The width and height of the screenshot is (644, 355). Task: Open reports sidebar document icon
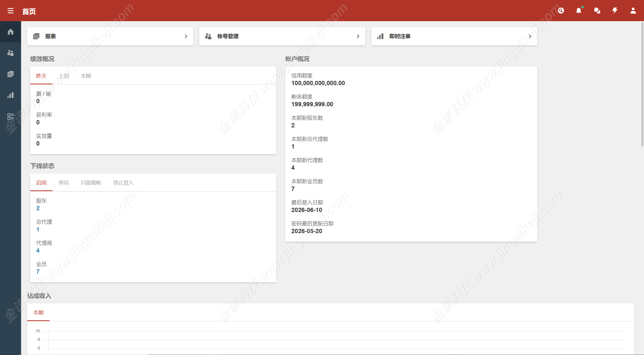pyautogui.click(x=11, y=74)
